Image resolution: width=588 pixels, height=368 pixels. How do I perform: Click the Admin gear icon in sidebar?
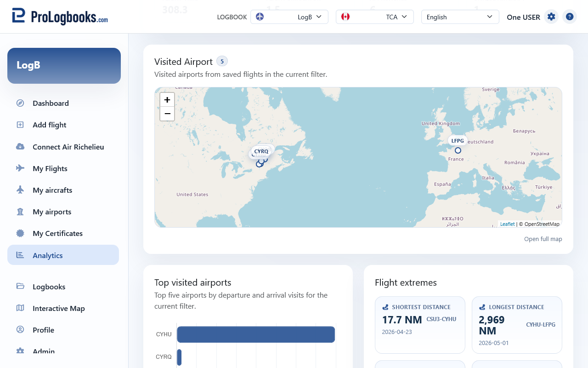[x=20, y=351]
